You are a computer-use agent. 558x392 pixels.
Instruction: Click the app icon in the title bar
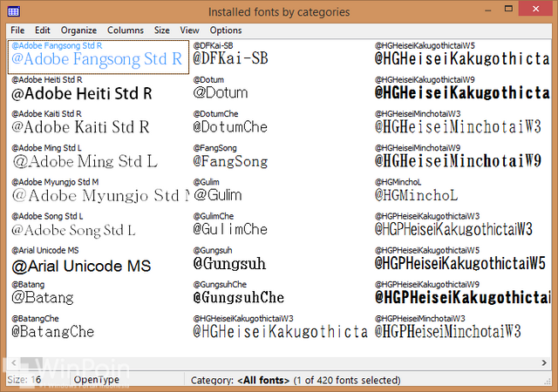point(14,11)
